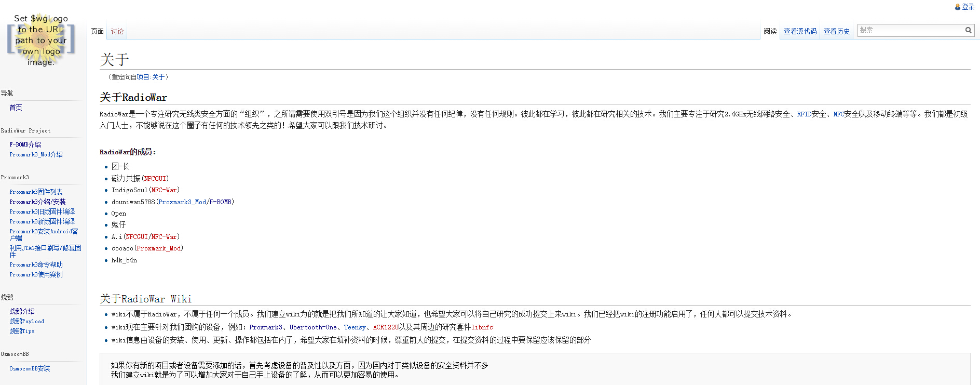Open Proxmark3命令帮助 in sidebar
Screen dimensions: 980x385
(x=36, y=264)
